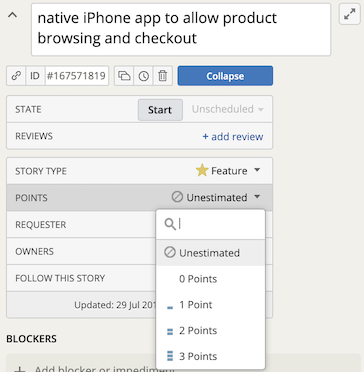Click the blue Collapse button
This screenshot has width=364, height=372.
pyautogui.click(x=225, y=76)
